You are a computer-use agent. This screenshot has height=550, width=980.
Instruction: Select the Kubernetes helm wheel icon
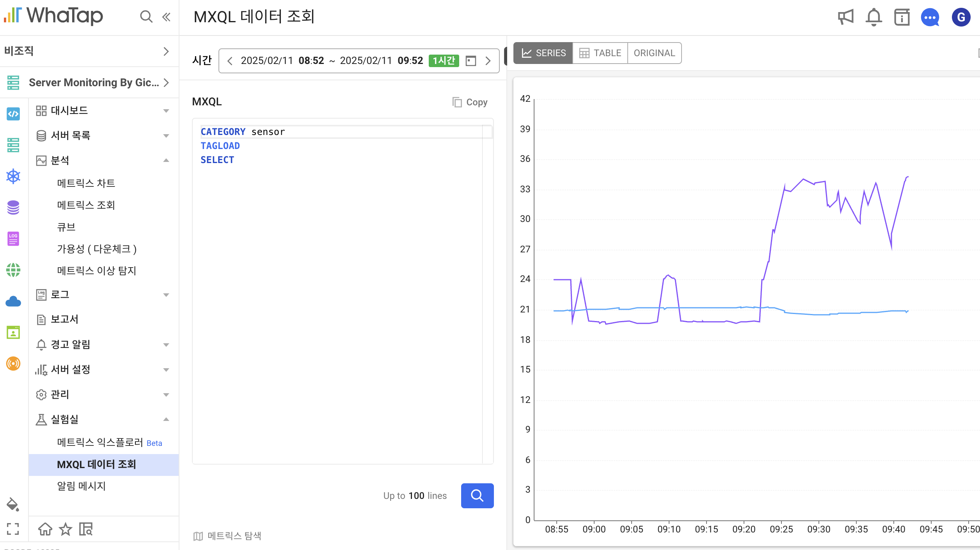13,176
